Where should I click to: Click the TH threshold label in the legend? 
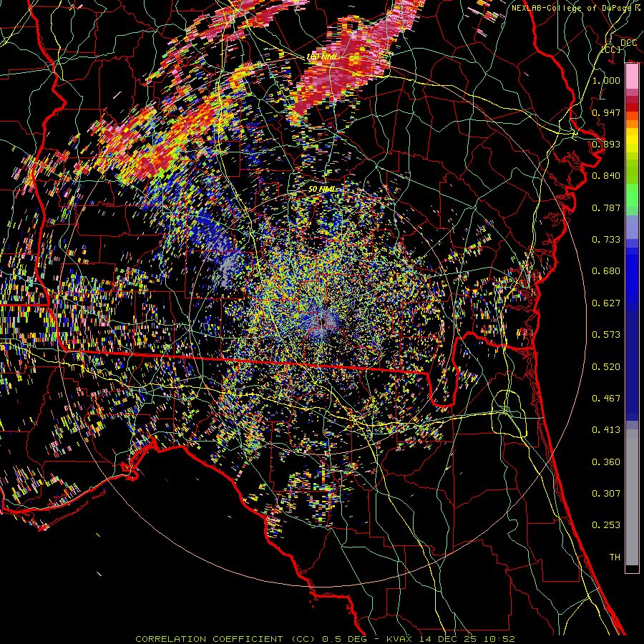[615, 557]
